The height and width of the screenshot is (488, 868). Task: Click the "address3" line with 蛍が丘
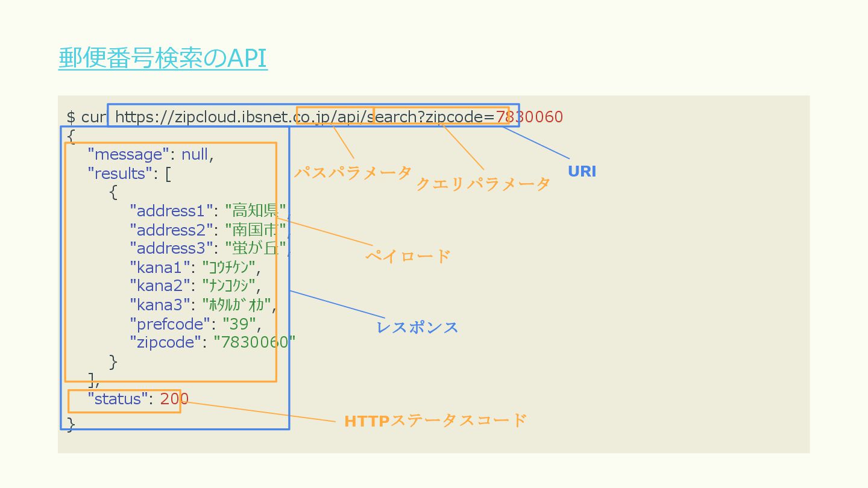point(210,248)
